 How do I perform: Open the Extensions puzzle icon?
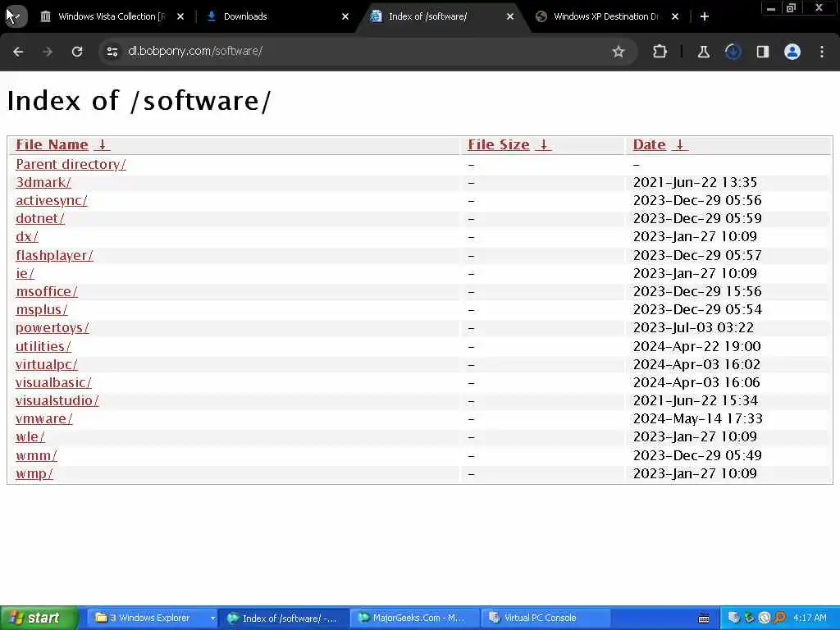[660, 52]
